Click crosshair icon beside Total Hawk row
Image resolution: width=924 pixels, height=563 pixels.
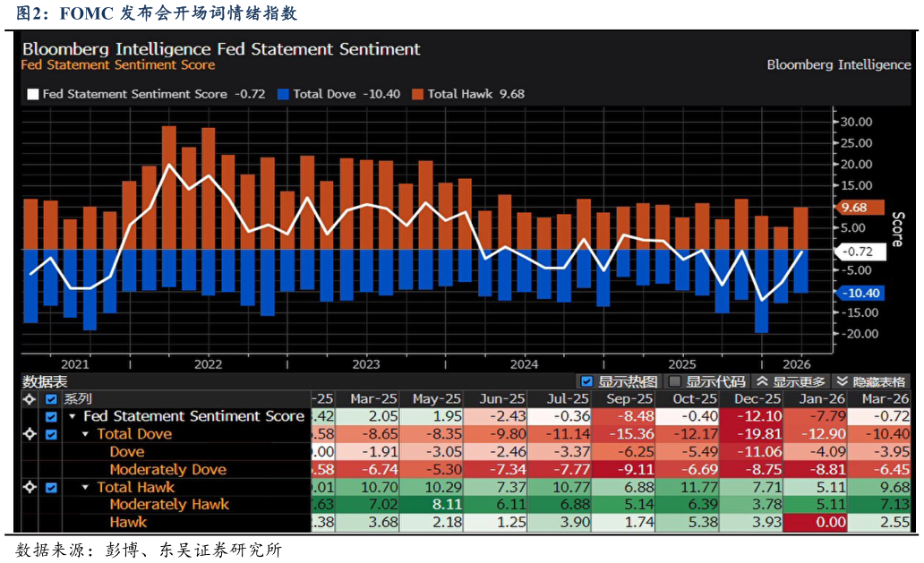click(30, 488)
